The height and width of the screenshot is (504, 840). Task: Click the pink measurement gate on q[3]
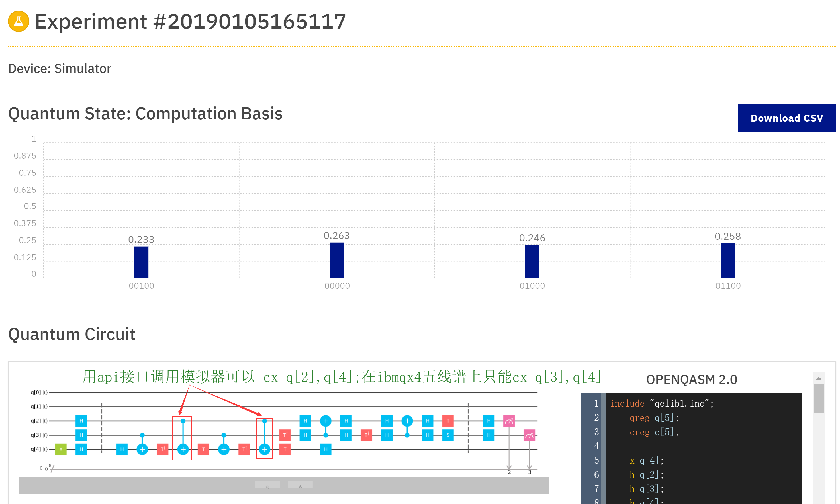point(530,435)
